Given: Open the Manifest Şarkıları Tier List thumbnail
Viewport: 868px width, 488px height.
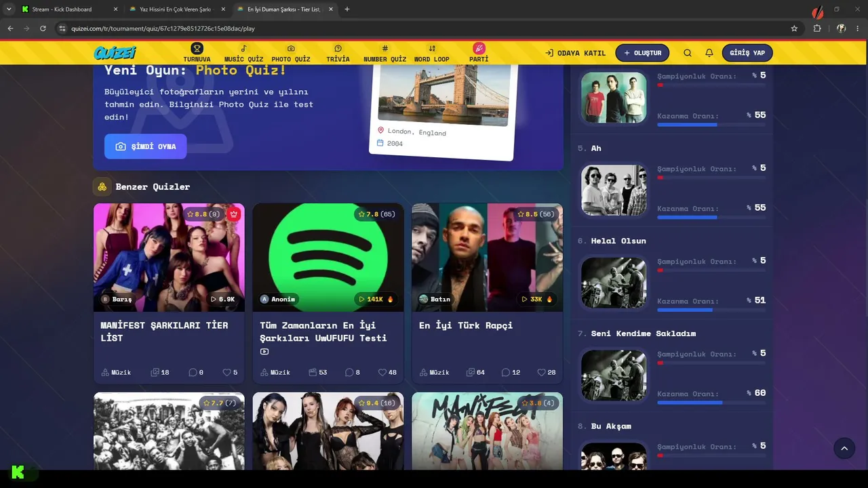Looking at the screenshot, I should point(169,258).
